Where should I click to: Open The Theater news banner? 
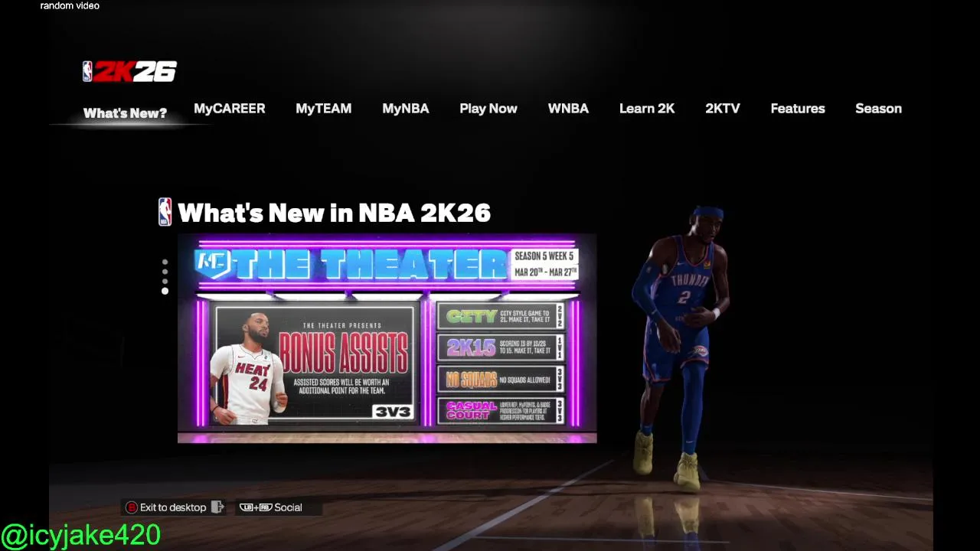point(387,338)
